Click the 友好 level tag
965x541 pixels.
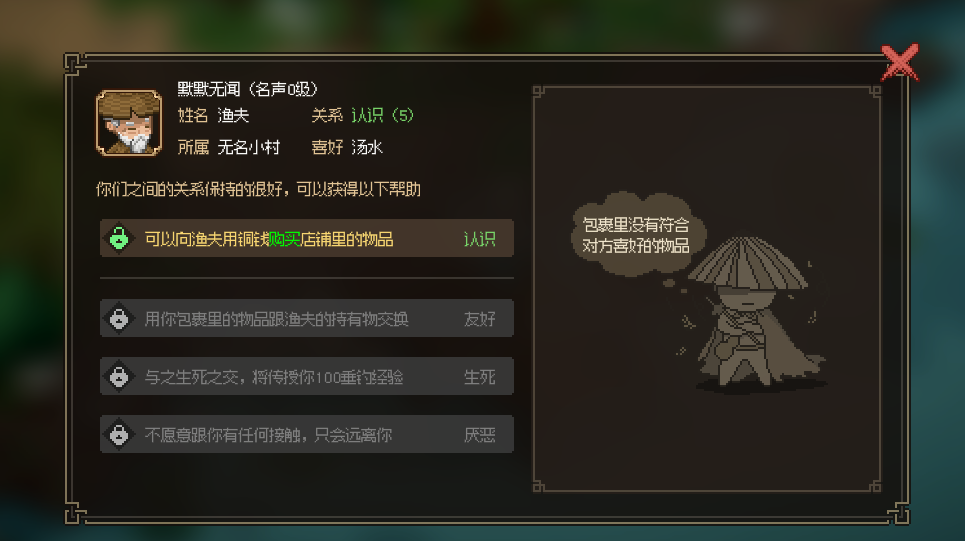[479, 319]
